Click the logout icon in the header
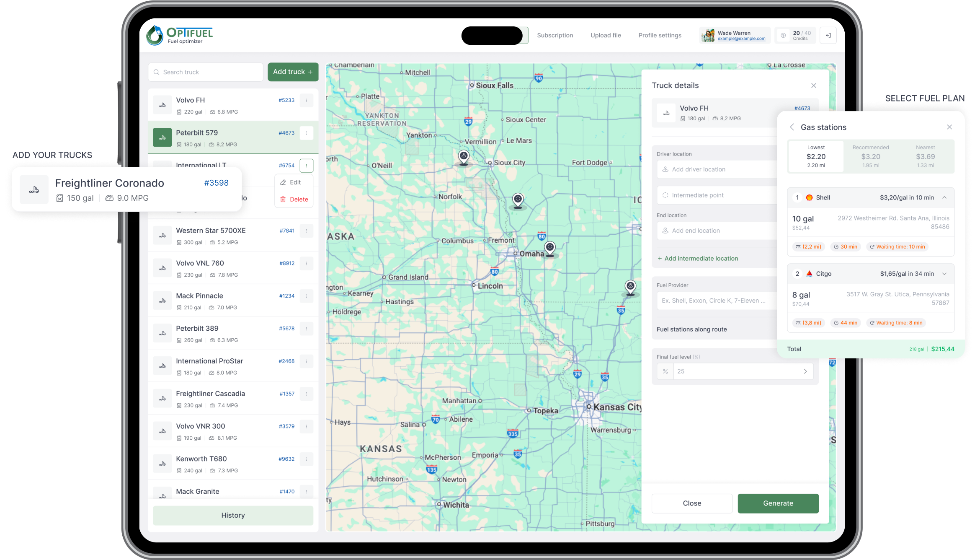The width and height of the screenshot is (980, 560). pos(828,36)
